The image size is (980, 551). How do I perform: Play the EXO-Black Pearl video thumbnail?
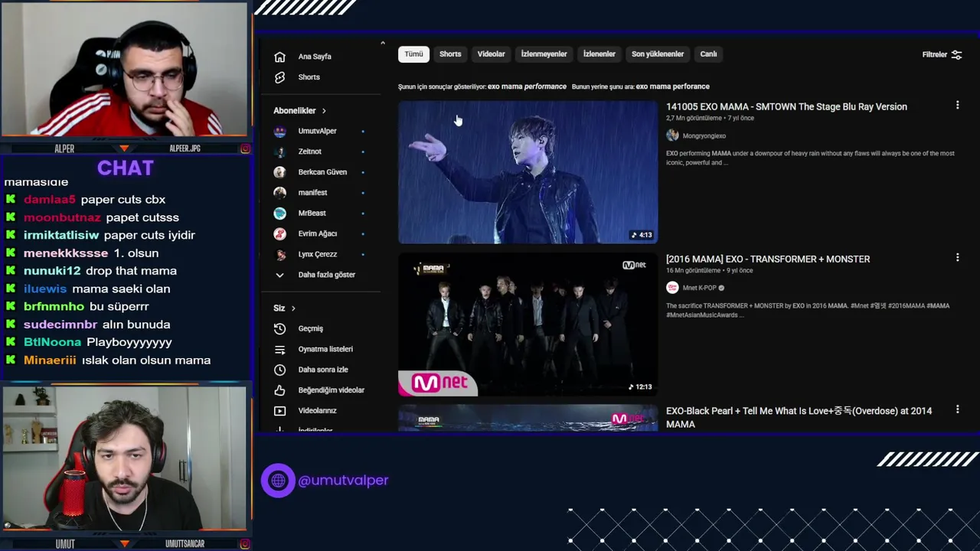click(528, 419)
